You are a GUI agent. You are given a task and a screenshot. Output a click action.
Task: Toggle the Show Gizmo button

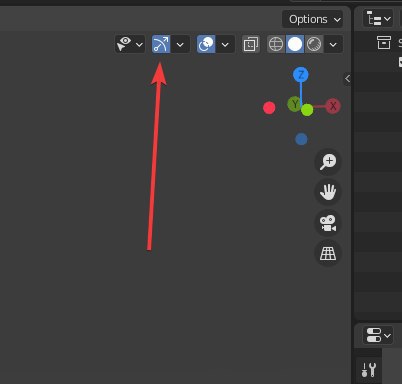click(161, 44)
